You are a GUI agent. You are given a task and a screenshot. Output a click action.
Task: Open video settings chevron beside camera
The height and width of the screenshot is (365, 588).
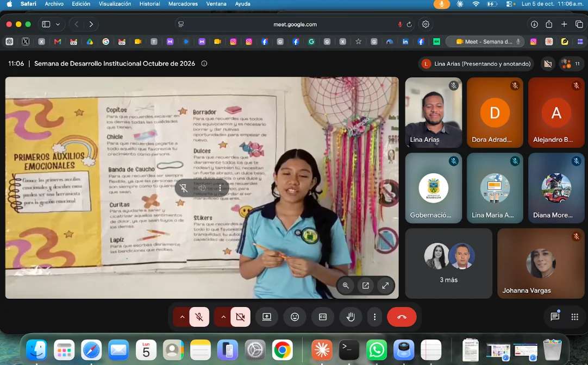point(223,317)
